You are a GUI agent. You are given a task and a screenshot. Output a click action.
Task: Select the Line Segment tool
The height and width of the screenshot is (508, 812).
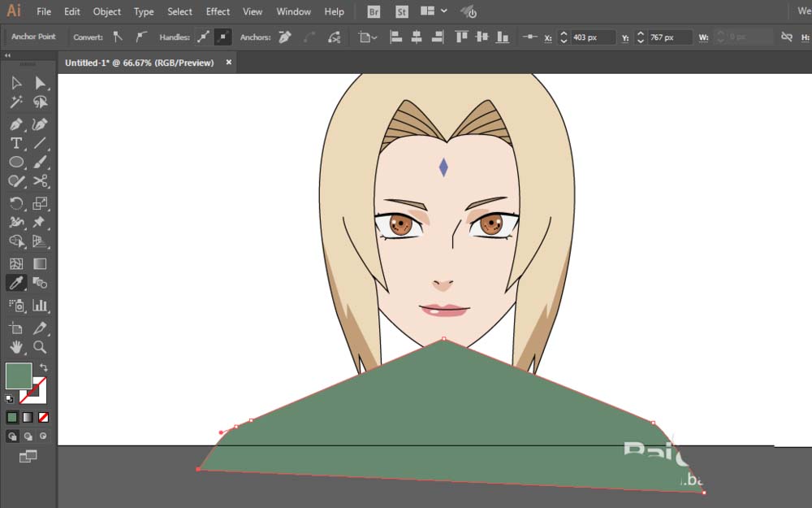[x=40, y=143]
